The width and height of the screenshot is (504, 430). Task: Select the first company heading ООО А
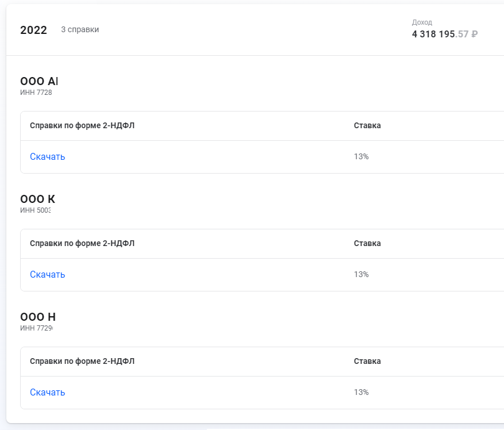pos(39,81)
